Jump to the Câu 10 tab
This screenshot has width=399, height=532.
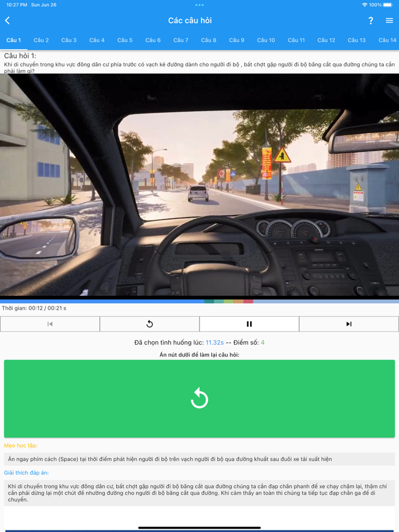click(x=266, y=40)
